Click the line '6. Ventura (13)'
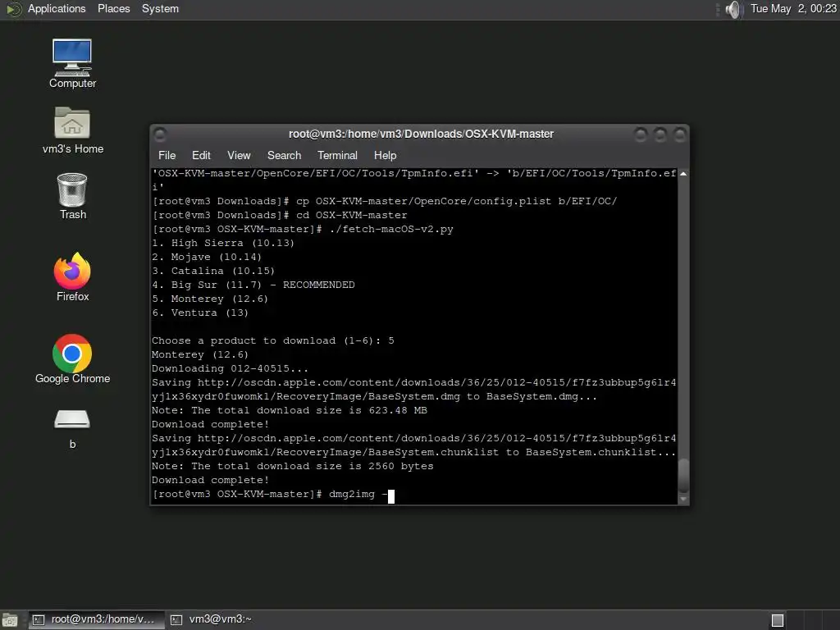The height and width of the screenshot is (630, 840). (x=200, y=313)
